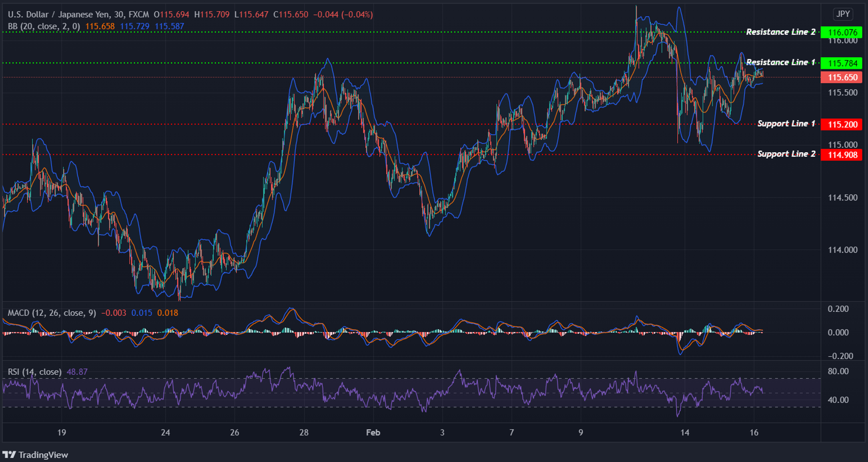Click the JPY currency label on price scale

coord(842,14)
